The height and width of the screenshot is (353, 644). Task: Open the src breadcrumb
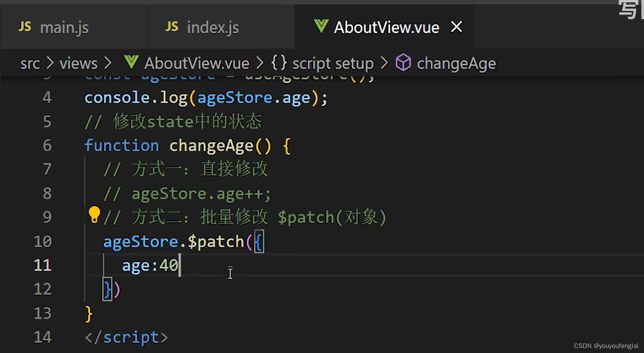[30, 63]
